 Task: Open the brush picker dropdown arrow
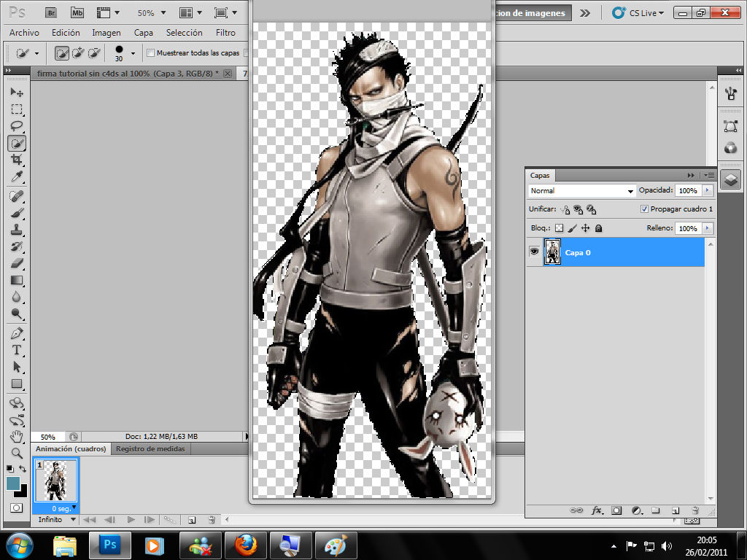[133, 53]
